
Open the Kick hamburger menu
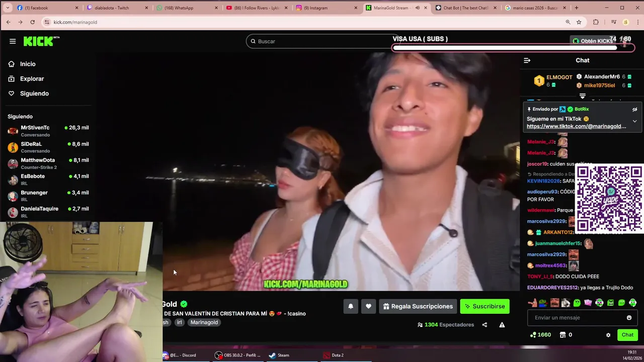tap(13, 41)
